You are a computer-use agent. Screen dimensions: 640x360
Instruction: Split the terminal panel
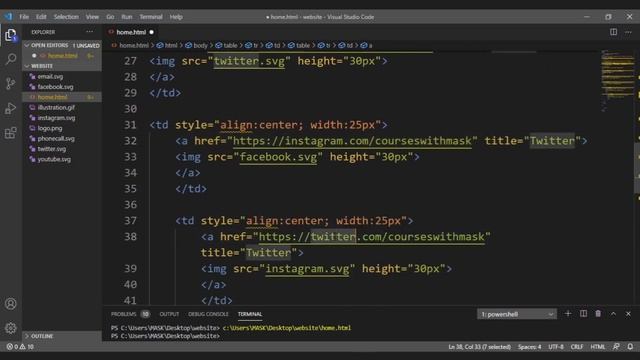(x=583, y=313)
